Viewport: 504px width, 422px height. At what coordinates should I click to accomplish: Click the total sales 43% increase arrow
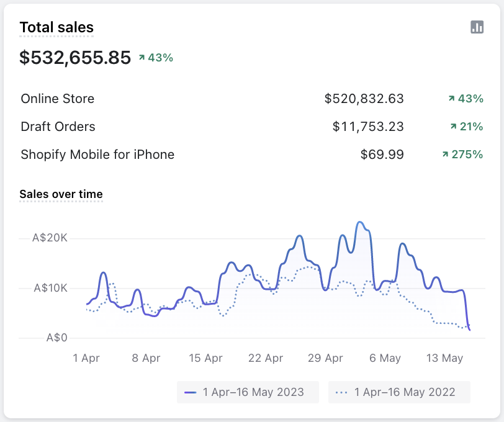point(142,58)
